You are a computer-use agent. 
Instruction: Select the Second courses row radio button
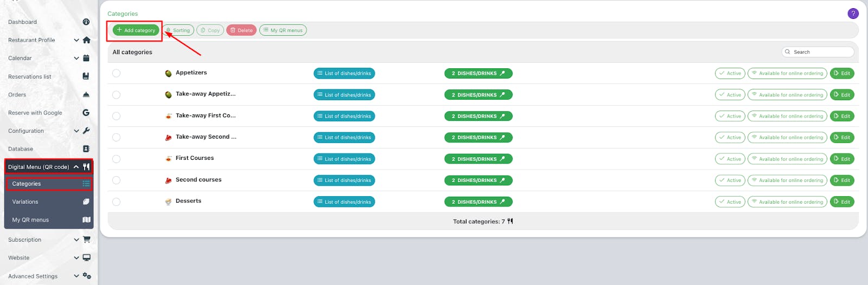pos(116,180)
